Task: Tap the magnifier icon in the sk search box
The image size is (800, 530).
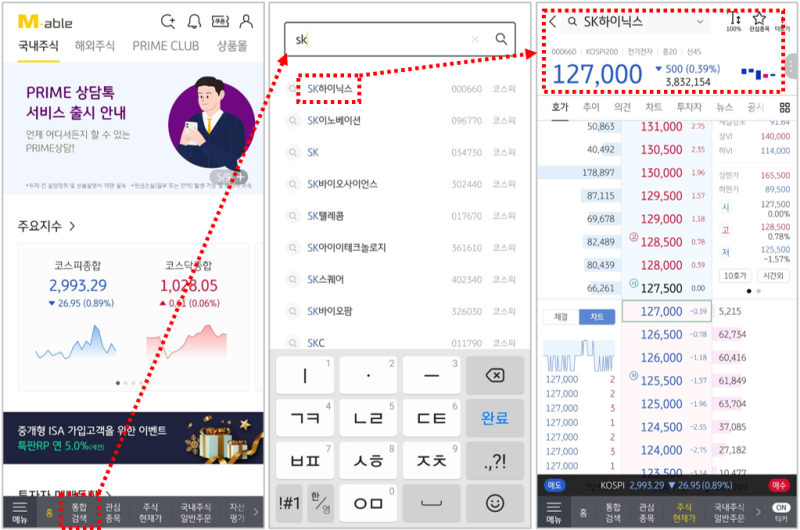Action: (501, 39)
